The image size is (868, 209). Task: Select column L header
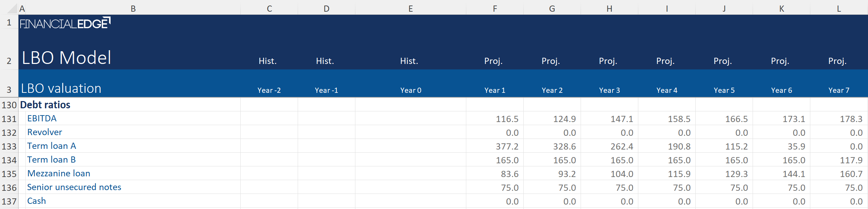(839, 9)
